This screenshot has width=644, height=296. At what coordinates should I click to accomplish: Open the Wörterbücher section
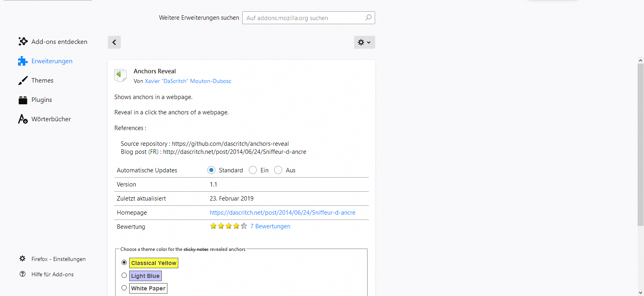click(51, 119)
